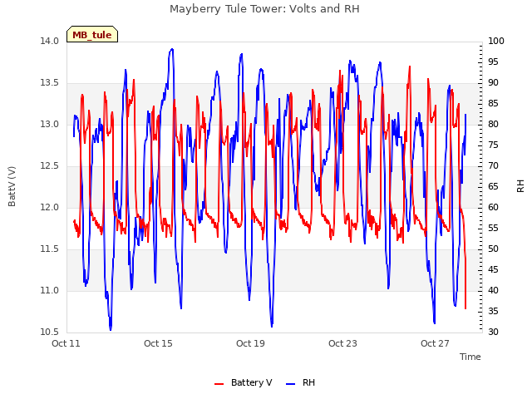This screenshot has width=532, height=399.
Task: Click the RH legend entry text
Action: 308,382
